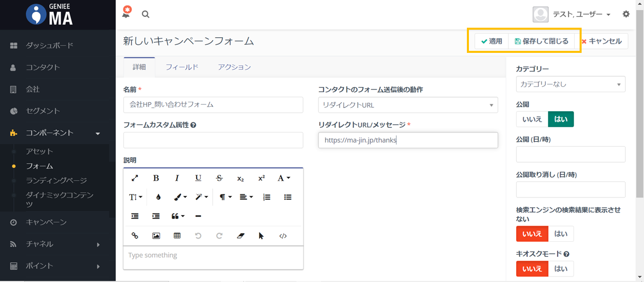The width and height of the screenshot is (644, 282).
Task: Set キオスクモード to はい
Action: coord(561,269)
